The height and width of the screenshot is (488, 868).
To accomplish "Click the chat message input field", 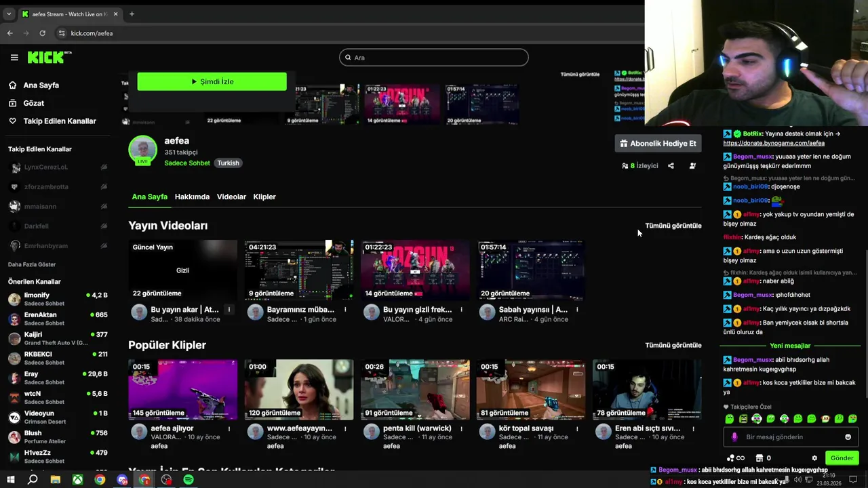I will 790,437.
